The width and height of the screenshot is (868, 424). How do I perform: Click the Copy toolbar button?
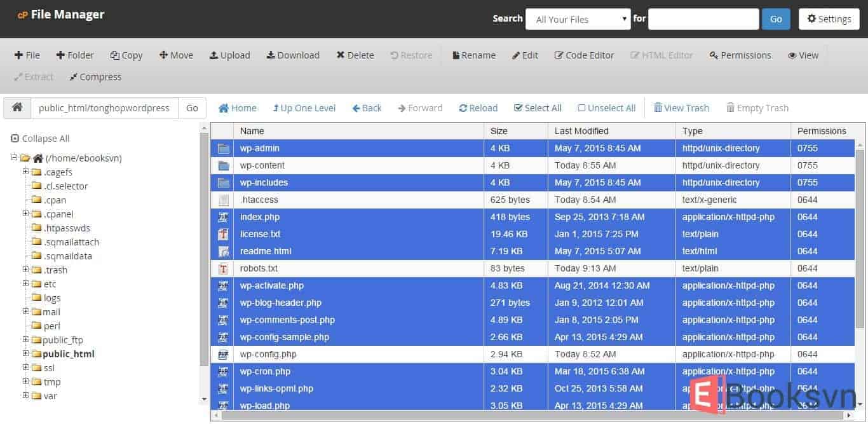click(x=126, y=55)
